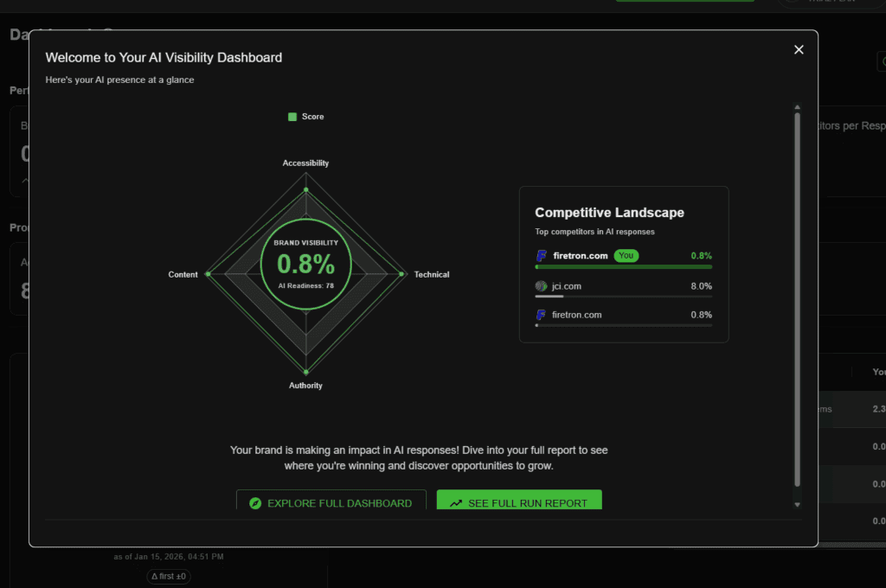This screenshot has height=588, width=886.
Task: Click the 0.8% Brand Visibility circle
Action: coord(305,265)
